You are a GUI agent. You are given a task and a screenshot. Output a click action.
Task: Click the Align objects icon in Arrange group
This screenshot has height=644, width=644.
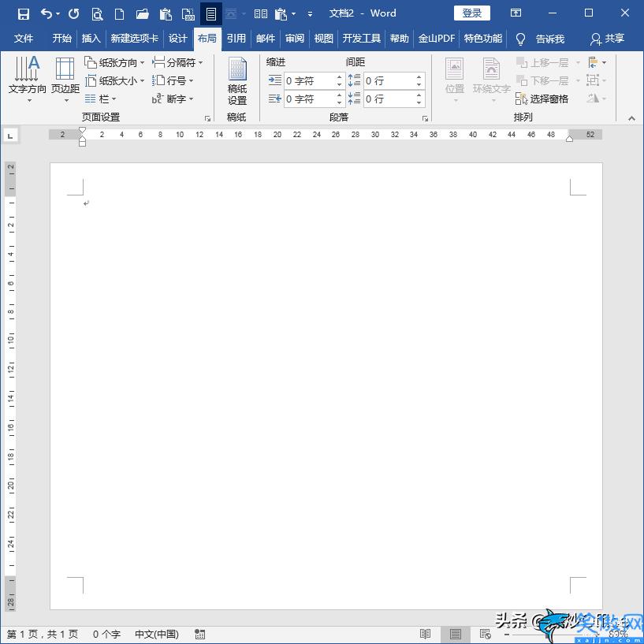pyautogui.click(x=593, y=62)
